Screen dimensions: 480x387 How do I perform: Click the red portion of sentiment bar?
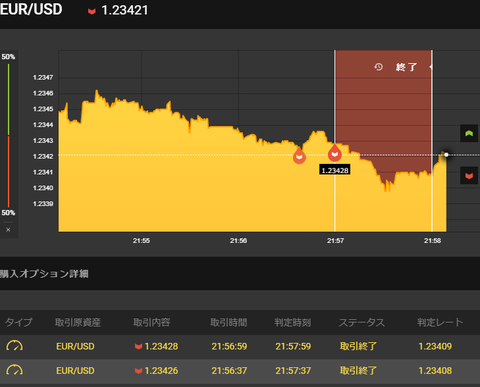click(x=8, y=172)
